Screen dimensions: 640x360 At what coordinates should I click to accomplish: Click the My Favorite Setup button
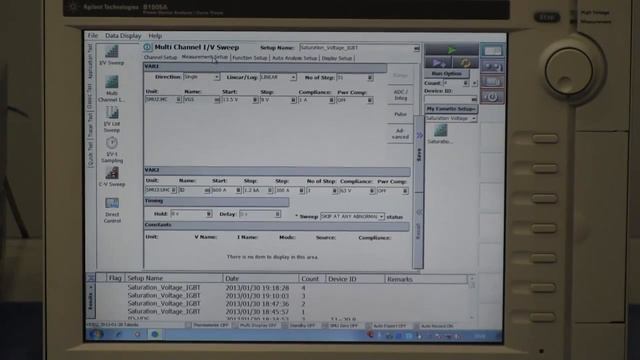(451, 109)
